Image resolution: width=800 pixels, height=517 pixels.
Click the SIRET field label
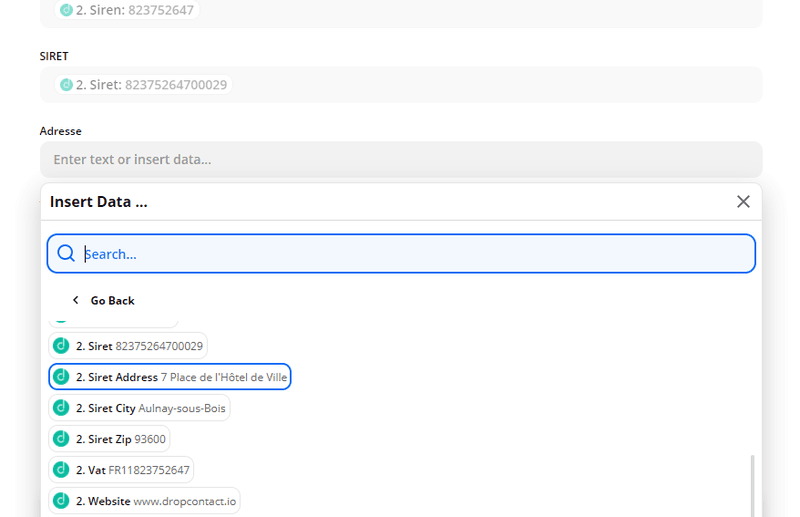coord(54,56)
